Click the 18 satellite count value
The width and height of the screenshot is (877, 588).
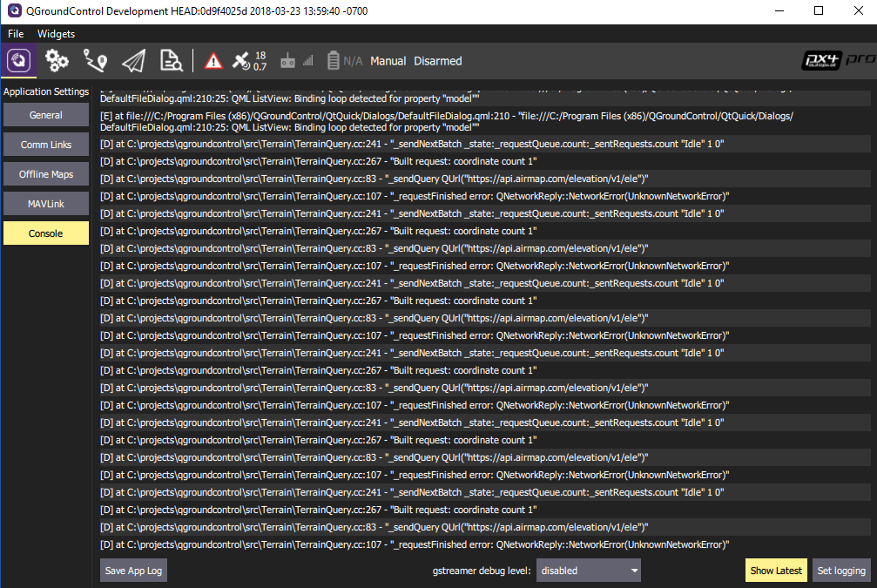(x=260, y=56)
